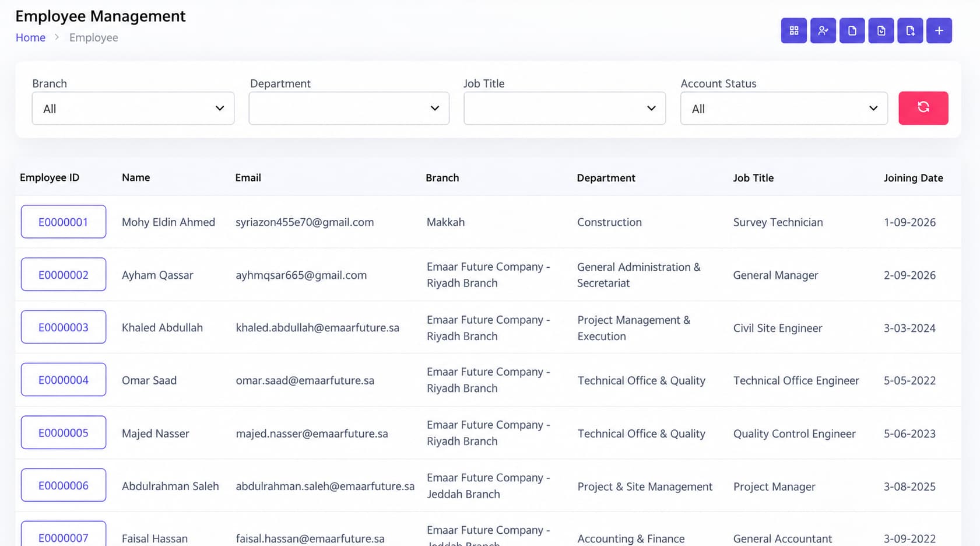Click the file download icon button
The height and width of the screenshot is (546, 980).
[881, 30]
